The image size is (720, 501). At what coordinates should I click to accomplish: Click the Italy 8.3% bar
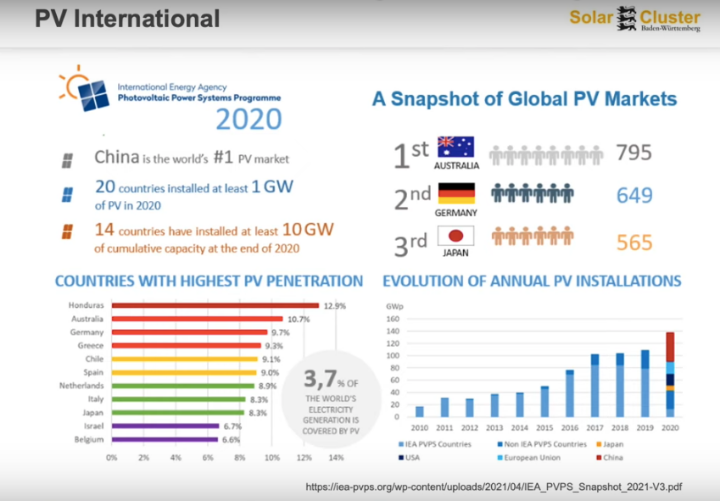pyautogui.click(x=179, y=399)
